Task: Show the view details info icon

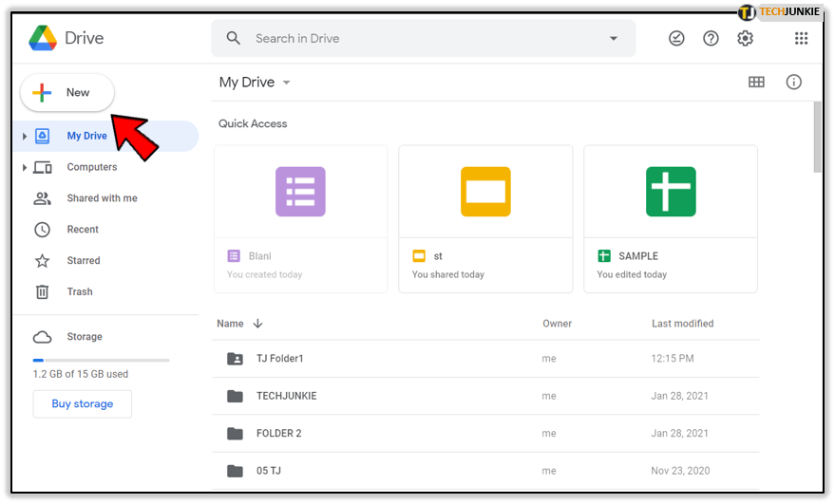Action: 793,83
